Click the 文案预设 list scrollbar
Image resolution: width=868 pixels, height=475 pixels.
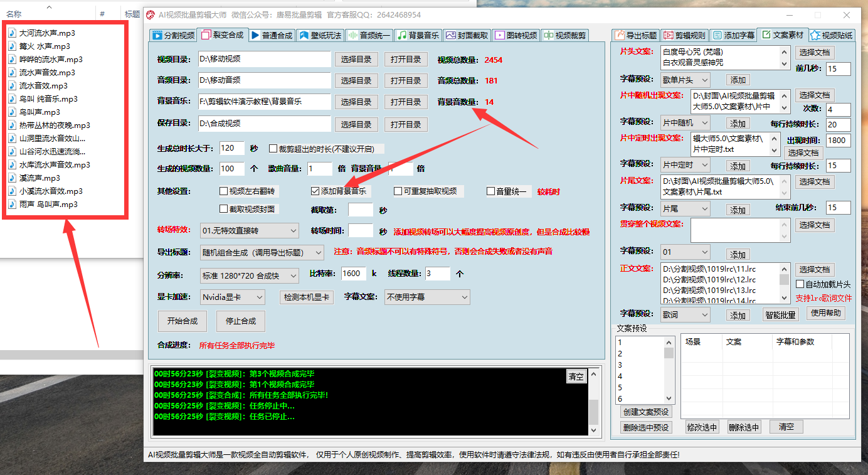click(669, 370)
